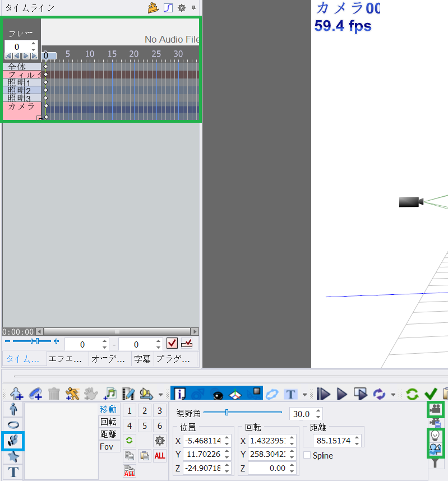Click the trash delete icon in toolbar
The width and height of the screenshot is (448, 481).
54,394
